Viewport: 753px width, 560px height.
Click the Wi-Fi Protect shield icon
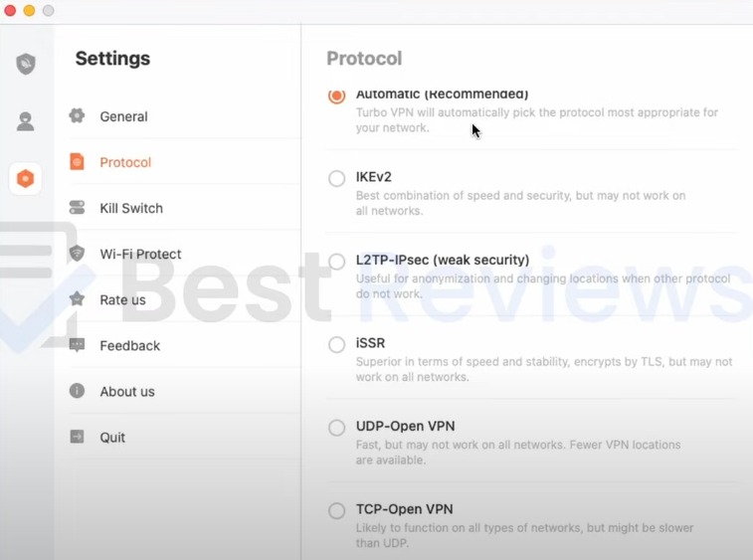pyautogui.click(x=77, y=254)
